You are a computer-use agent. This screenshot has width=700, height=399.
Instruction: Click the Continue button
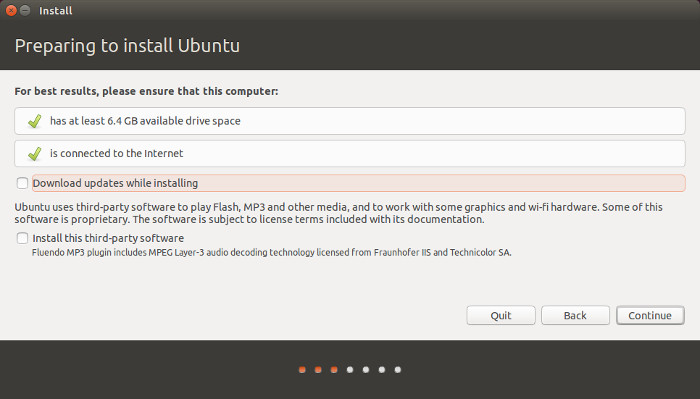(x=650, y=315)
